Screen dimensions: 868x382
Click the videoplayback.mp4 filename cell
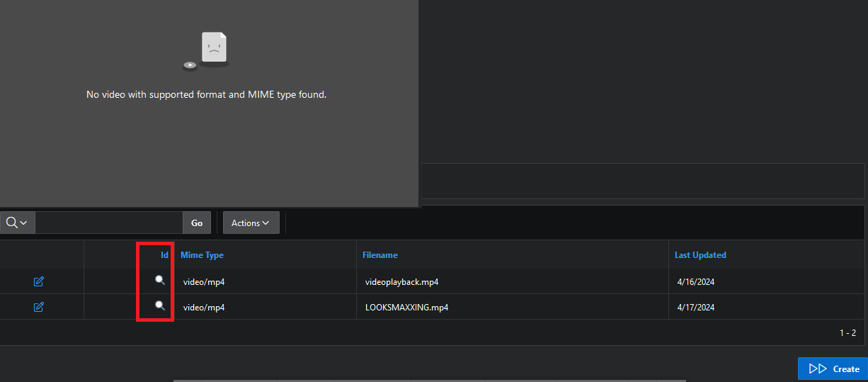tap(401, 282)
